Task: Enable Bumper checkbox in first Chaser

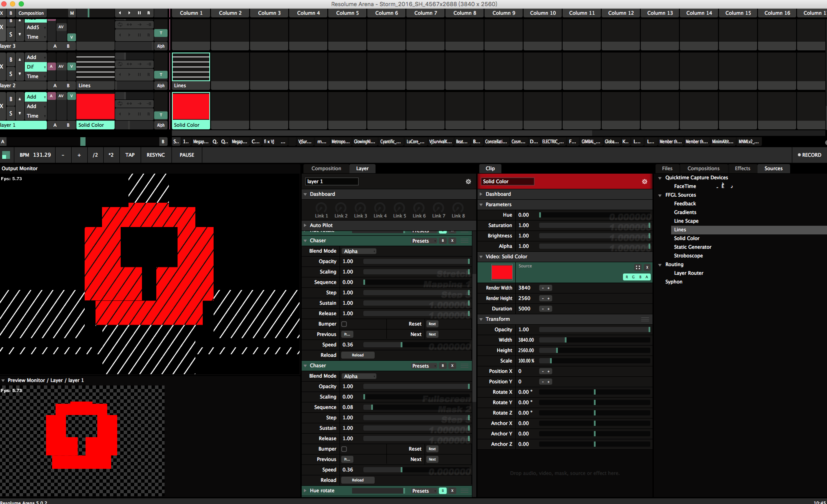Action: (344, 324)
